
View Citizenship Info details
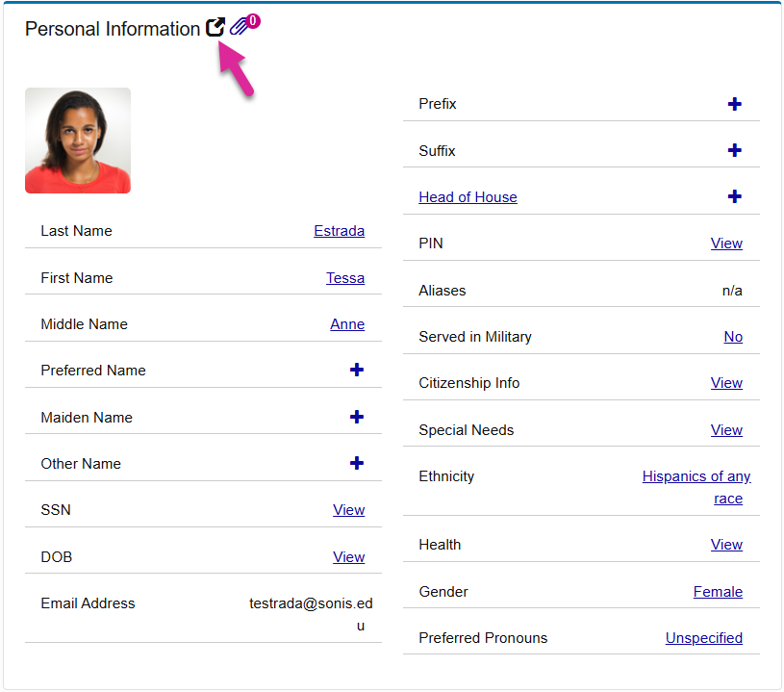[x=726, y=383]
